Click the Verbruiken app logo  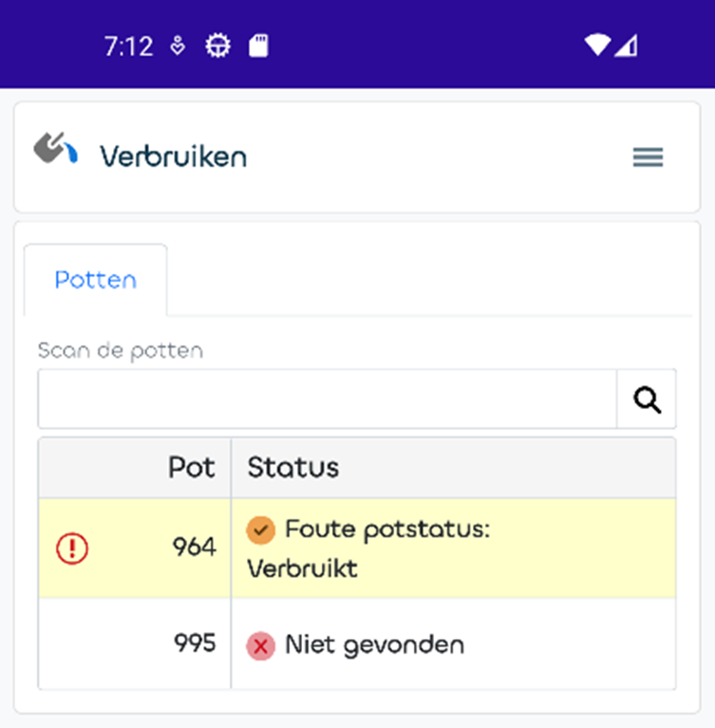[55, 151]
